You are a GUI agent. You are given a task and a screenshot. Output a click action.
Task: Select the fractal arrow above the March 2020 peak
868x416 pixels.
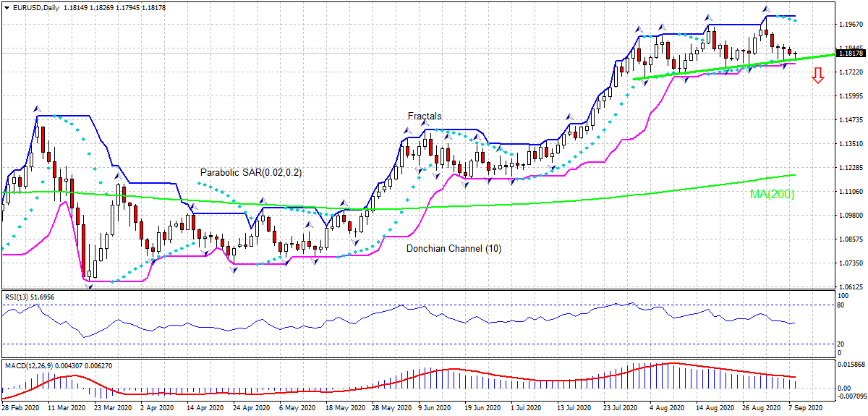point(37,109)
